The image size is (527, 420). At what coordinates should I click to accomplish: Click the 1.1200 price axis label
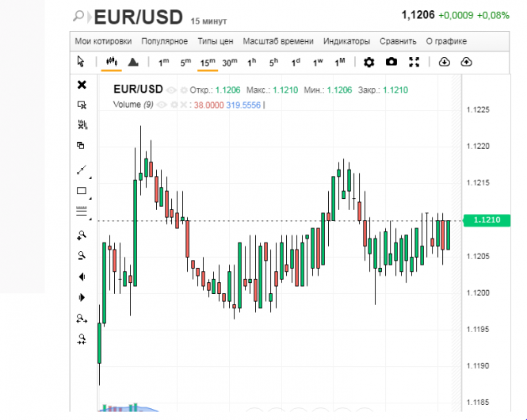(x=478, y=293)
